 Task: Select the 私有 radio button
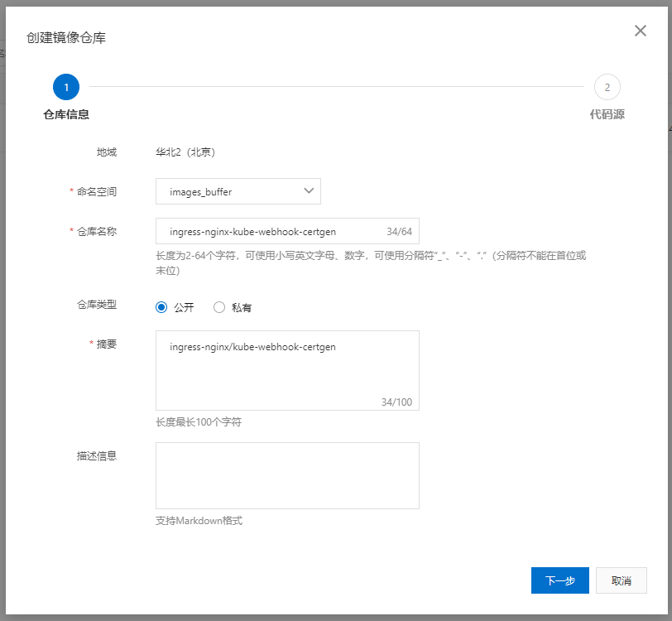219,307
